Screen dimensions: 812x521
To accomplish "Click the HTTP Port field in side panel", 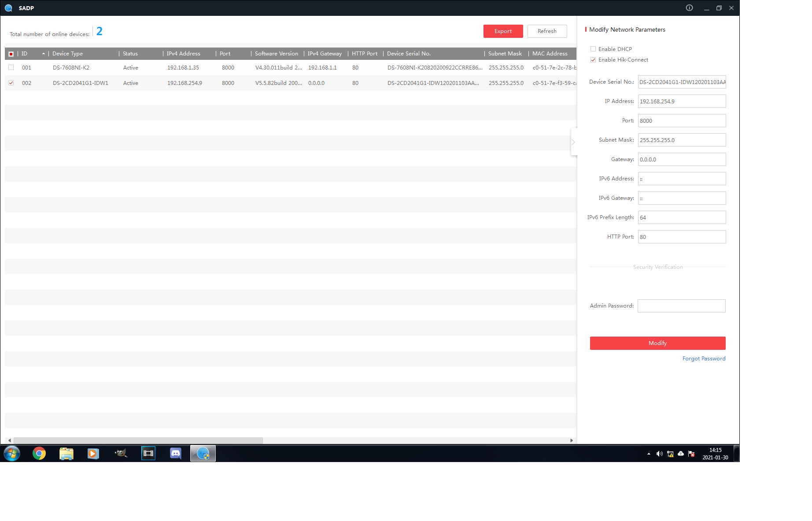I will tap(682, 237).
